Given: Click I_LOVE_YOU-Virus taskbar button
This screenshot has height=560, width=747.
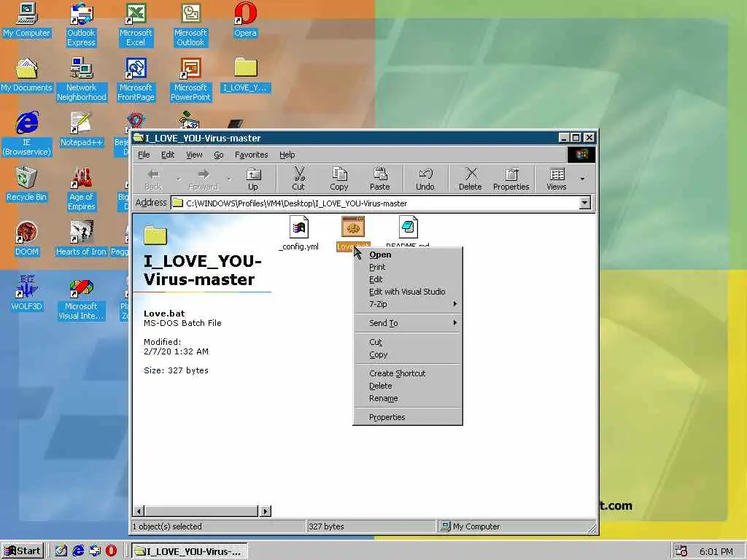Looking at the screenshot, I should coord(190,551).
